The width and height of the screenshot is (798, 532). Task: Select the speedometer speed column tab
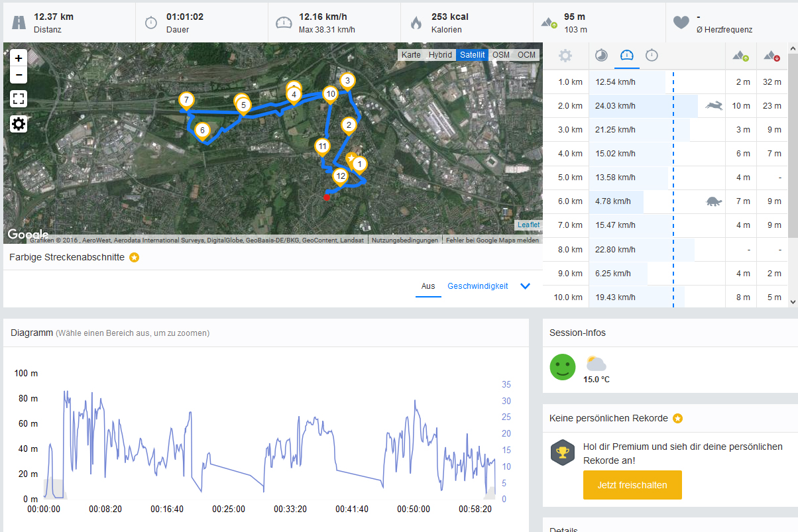(626, 56)
